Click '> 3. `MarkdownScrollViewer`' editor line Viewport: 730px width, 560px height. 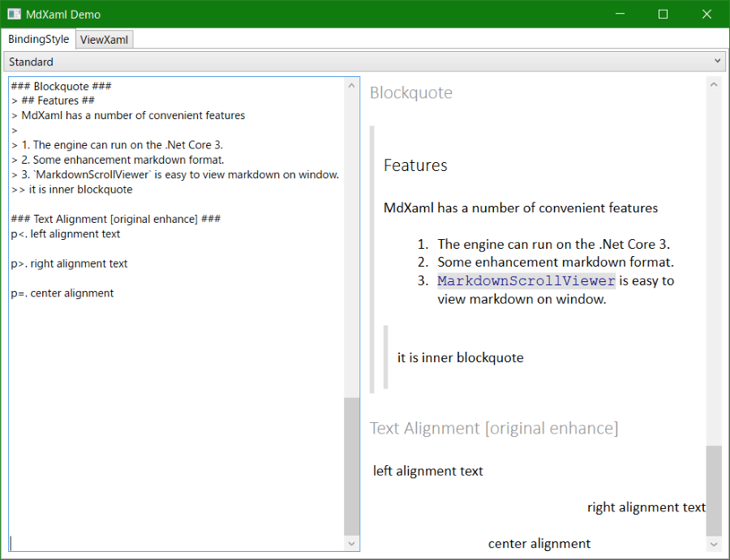(175, 175)
